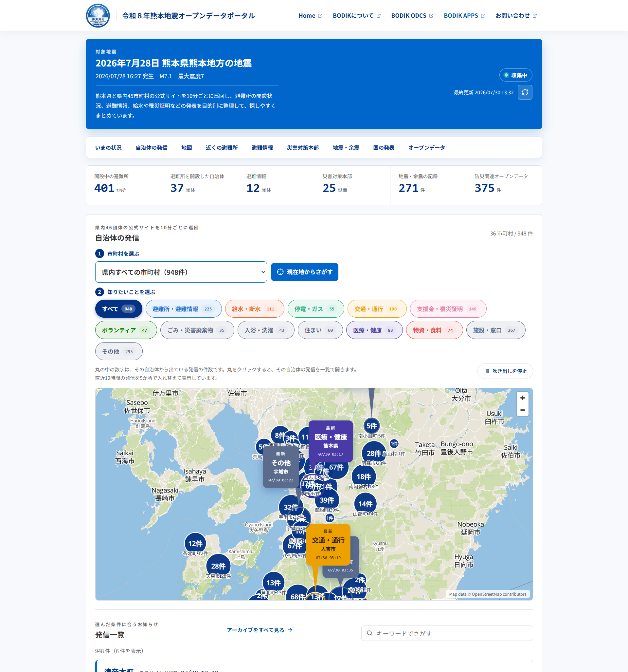Click the 12件 Reihoku town map marker
The image size is (628, 672).
point(195,543)
